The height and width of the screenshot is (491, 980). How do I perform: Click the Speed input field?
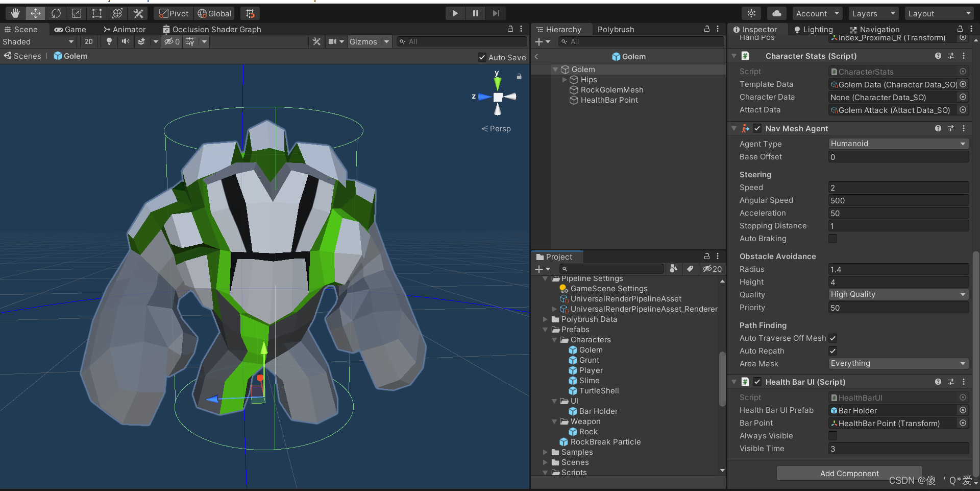click(898, 188)
